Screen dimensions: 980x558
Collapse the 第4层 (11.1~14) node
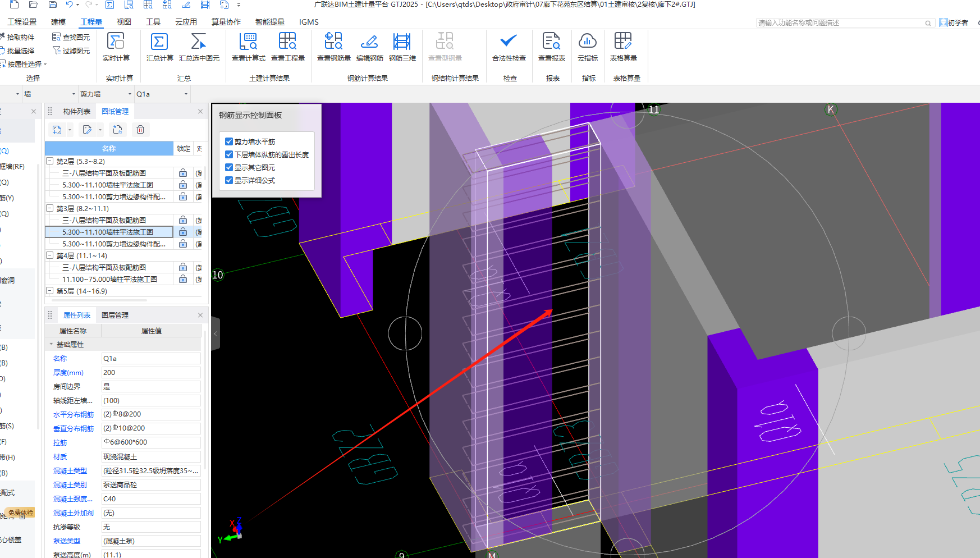(x=50, y=255)
